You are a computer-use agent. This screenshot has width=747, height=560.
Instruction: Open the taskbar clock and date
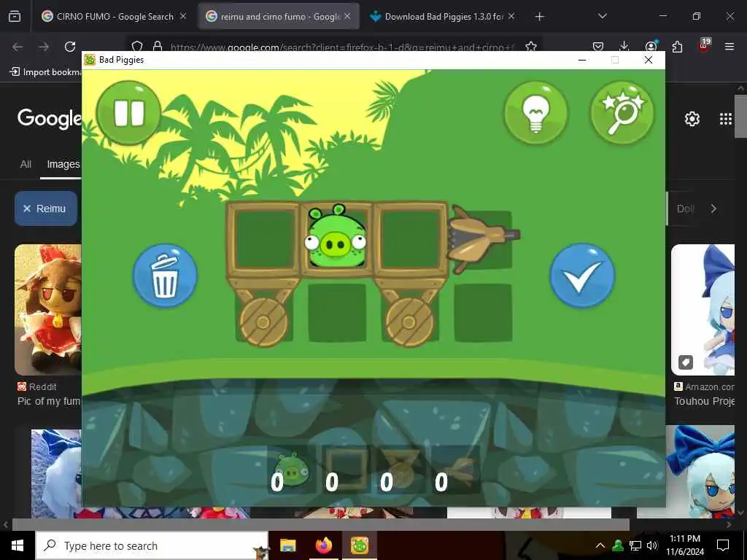click(684, 545)
